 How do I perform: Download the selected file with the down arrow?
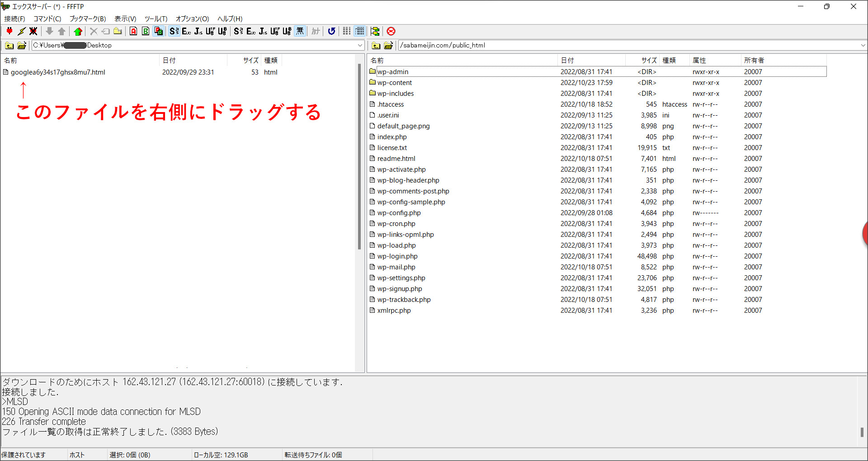point(49,31)
